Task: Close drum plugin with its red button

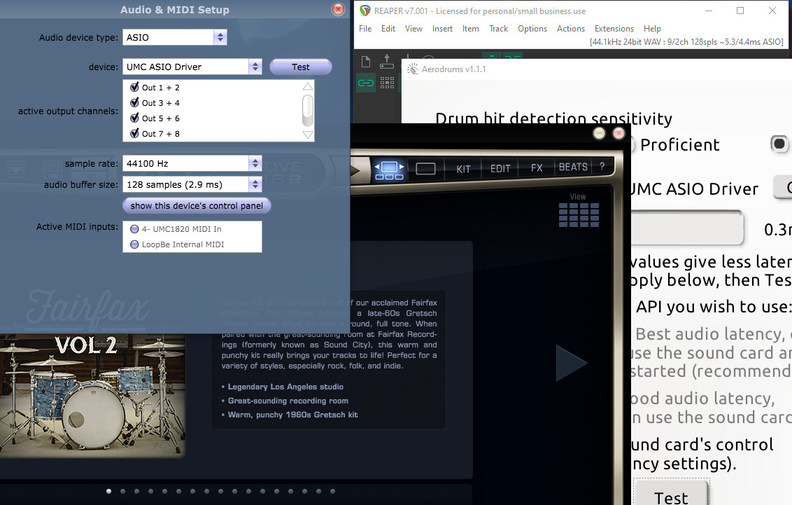Action: point(618,133)
